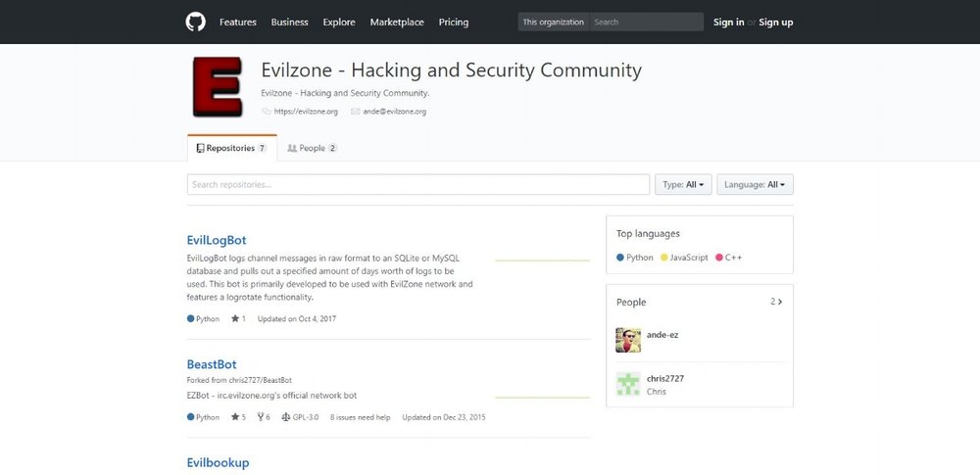The width and height of the screenshot is (980, 475).
Task: Expand the Type: All dropdown
Action: pyautogui.click(x=683, y=184)
